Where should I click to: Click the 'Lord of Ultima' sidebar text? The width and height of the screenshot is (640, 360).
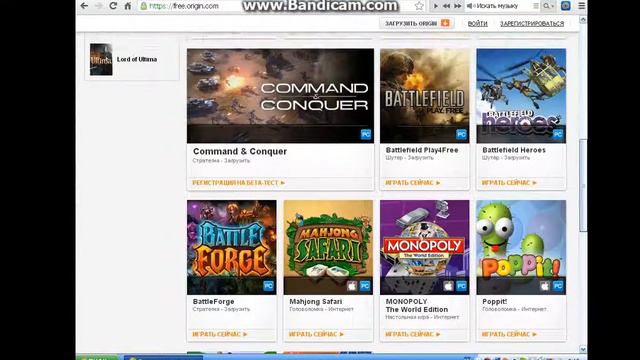pyautogui.click(x=137, y=59)
